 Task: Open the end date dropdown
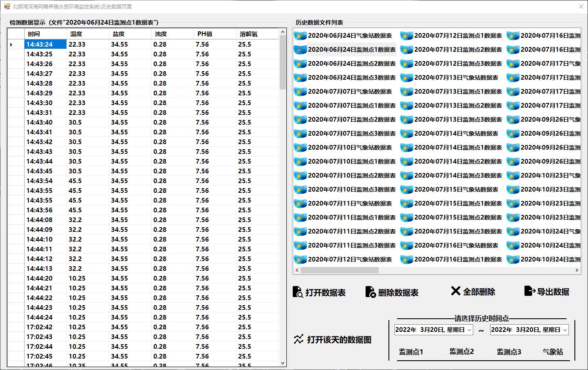[565, 330]
